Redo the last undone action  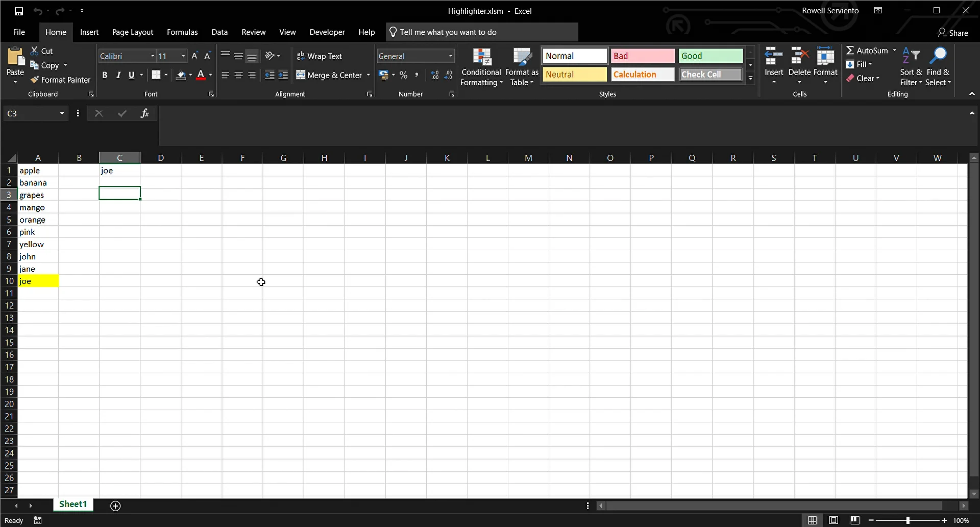pyautogui.click(x=60, y=11)
